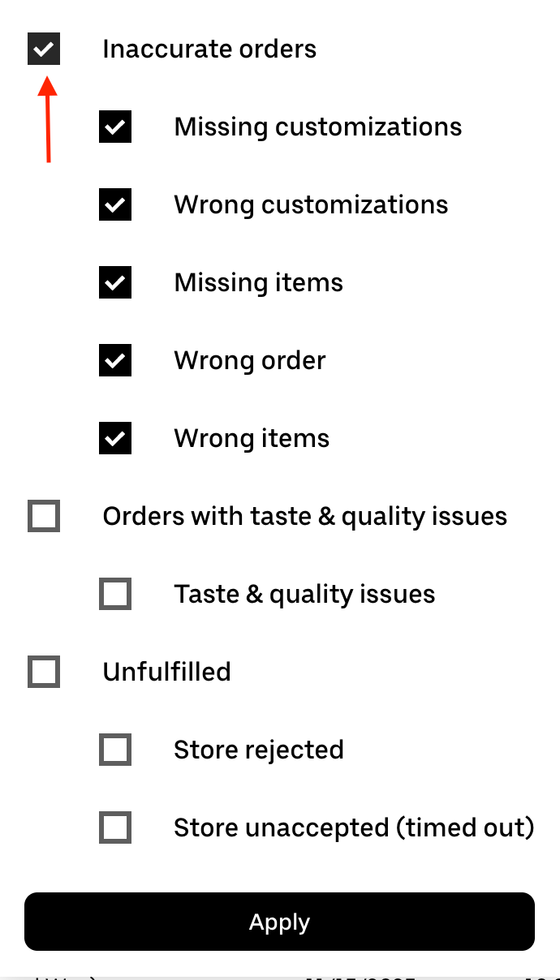Image resolution: width=560 pixels, height=980 pixels.
Task: Uncheck the Missing customizations checkbox
Action: pyautogui.click(x=114, y=127)
